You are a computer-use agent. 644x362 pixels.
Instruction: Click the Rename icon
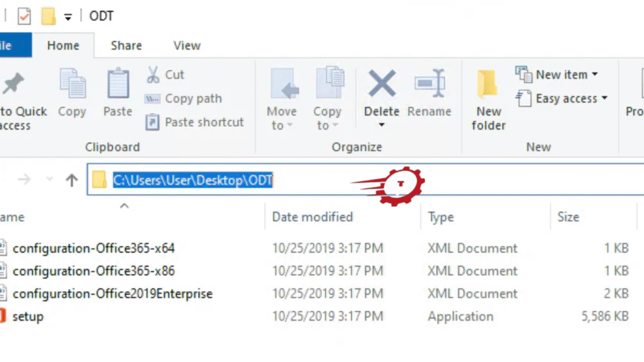pyautogui.click(x=430, y=84)
